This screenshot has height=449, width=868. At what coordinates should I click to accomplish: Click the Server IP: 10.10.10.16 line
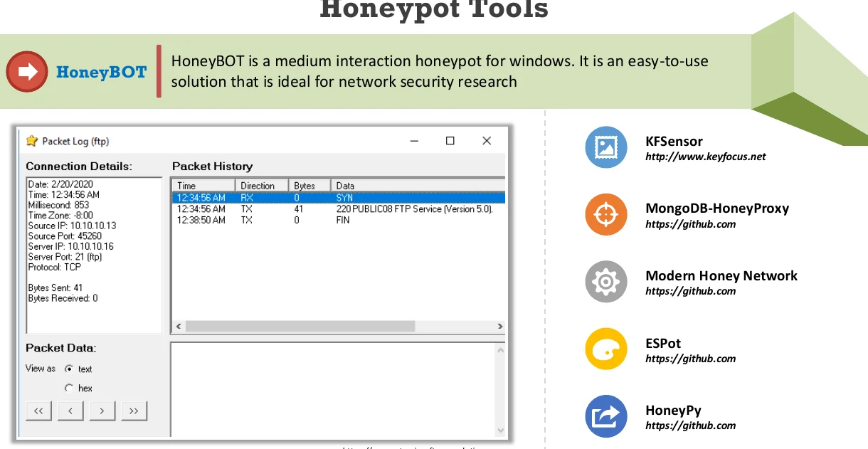click(70, 246)
